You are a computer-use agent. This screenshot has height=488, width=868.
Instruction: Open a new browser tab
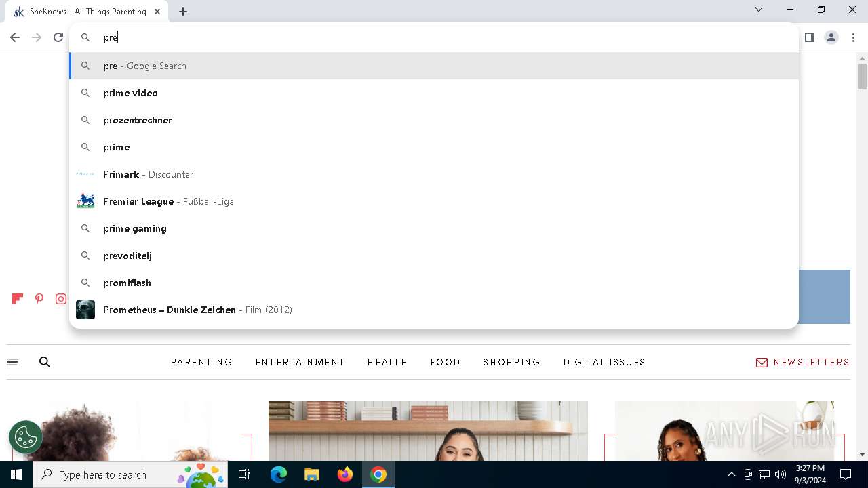[183, 12]
